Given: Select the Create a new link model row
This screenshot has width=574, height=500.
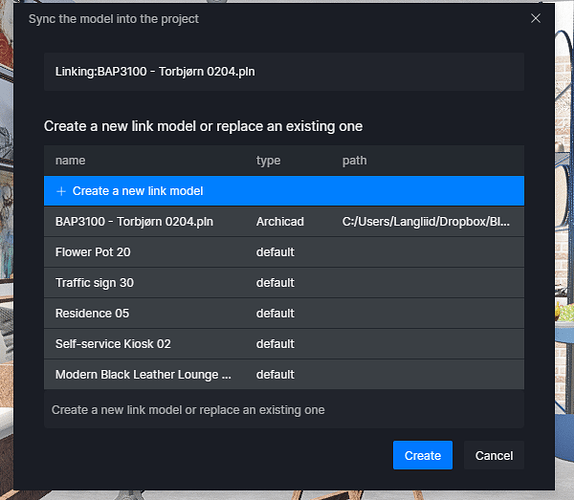Looking at the screenshot, I should point(284,191).
